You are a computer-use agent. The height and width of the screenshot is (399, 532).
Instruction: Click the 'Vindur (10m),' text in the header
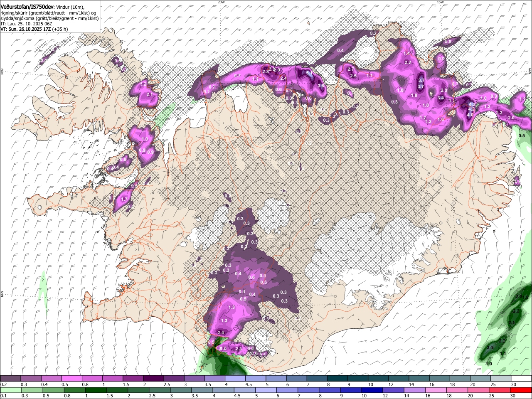(70, 7)
